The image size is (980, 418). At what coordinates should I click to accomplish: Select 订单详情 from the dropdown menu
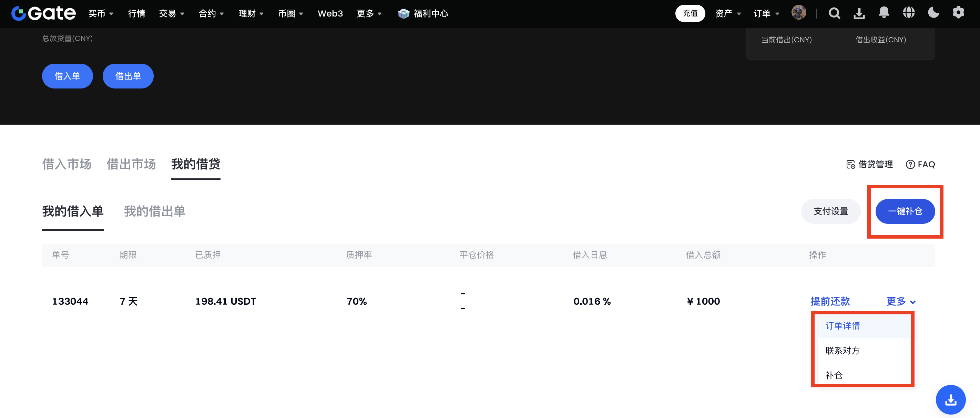(x=843, y=326)
